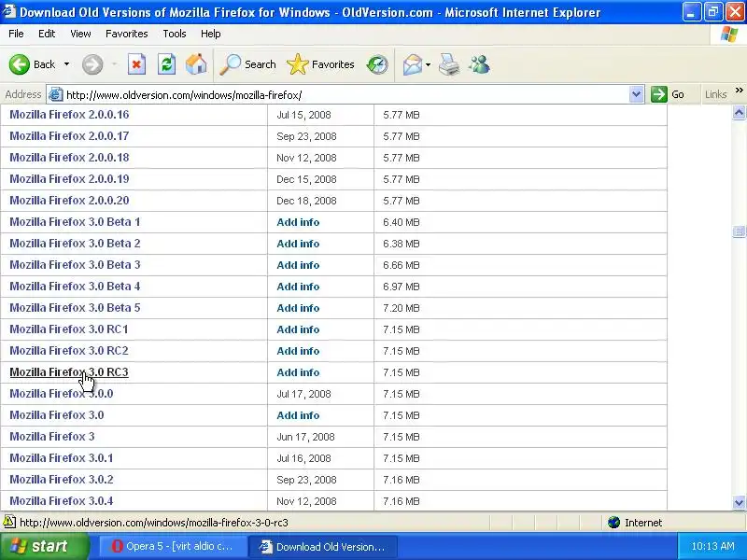This screenshot has width=747, height=560.
Task: Click the IE icon in title bar
Action: click(9, 11)
